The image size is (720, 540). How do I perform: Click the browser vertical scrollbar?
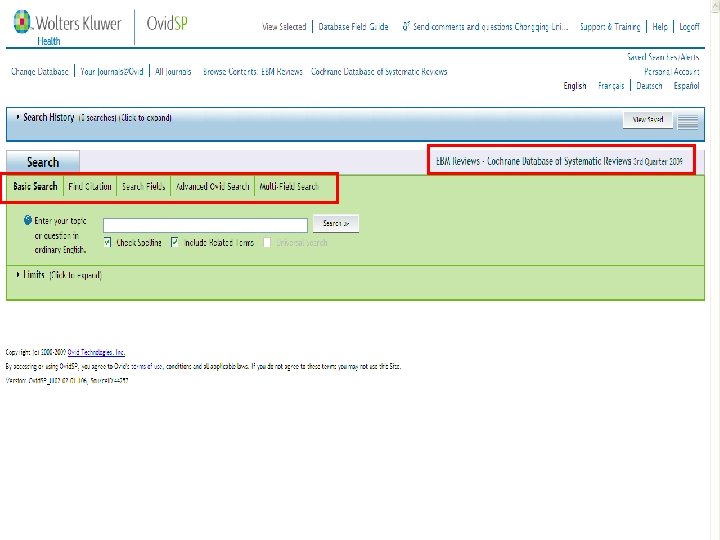click(715, 270)
